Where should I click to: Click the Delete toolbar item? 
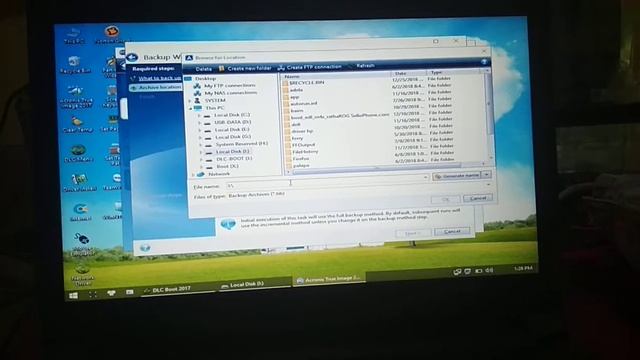tap(203, 69)
